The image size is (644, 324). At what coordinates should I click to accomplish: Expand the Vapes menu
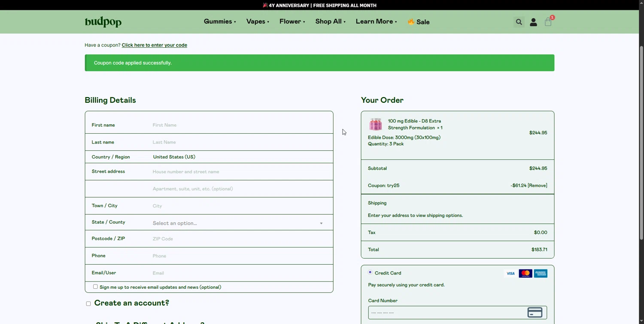point(258,21)
